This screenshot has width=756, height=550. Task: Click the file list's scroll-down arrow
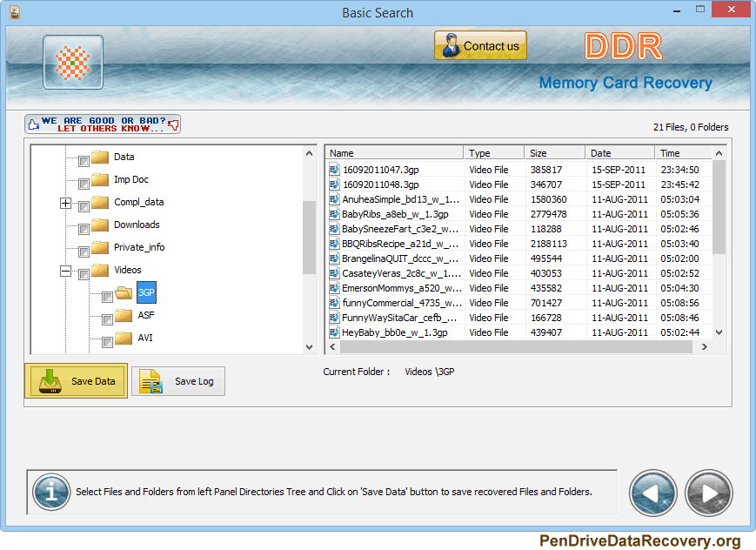point(719,332)
